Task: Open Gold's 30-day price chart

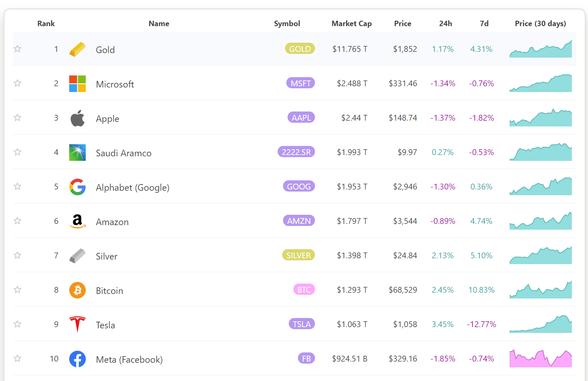Action: pos(541,49)
